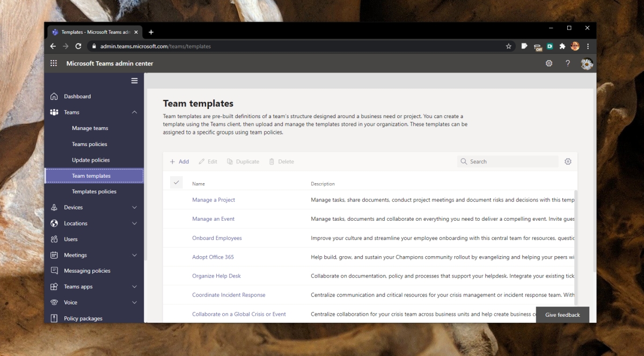Open Templates policies in the sidebar
The image size is (644, 356).
(x=94, y=192)
